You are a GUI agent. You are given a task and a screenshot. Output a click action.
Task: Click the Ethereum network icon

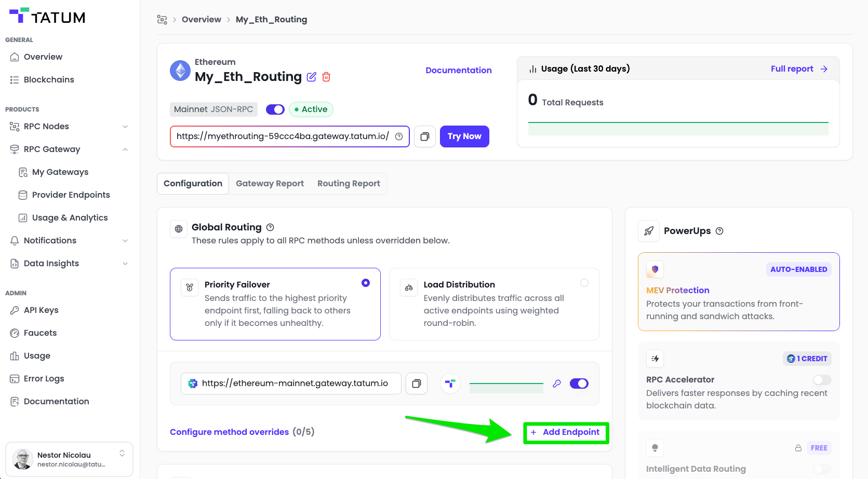180,71
